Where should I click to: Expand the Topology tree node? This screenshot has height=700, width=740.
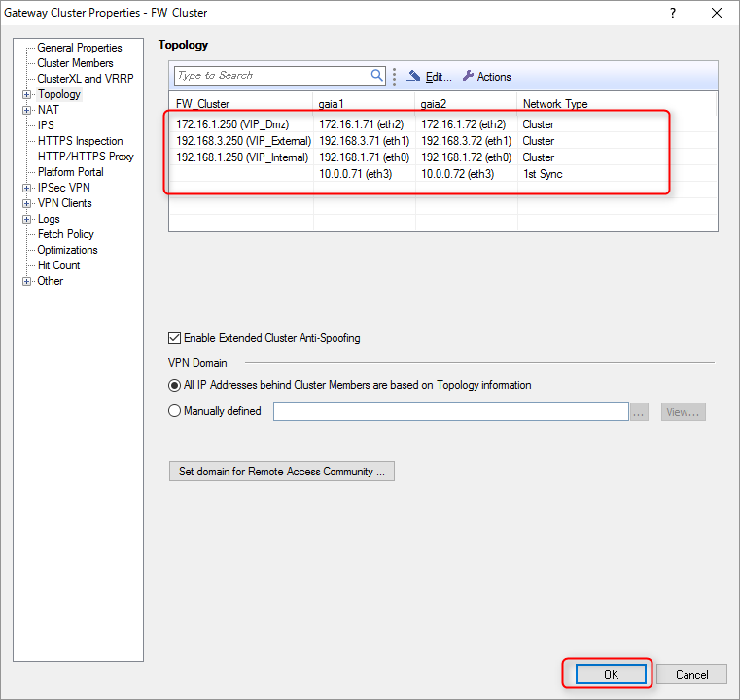[x=27, y=95]
